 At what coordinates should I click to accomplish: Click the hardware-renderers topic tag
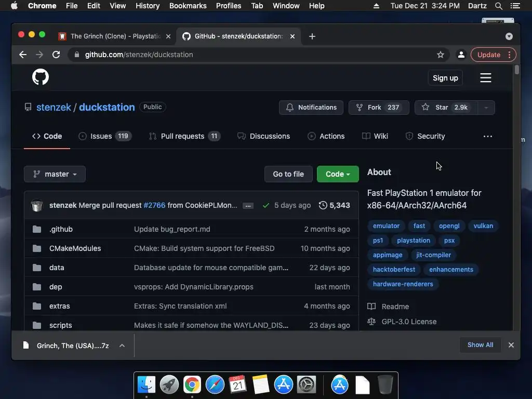[403, 284]
